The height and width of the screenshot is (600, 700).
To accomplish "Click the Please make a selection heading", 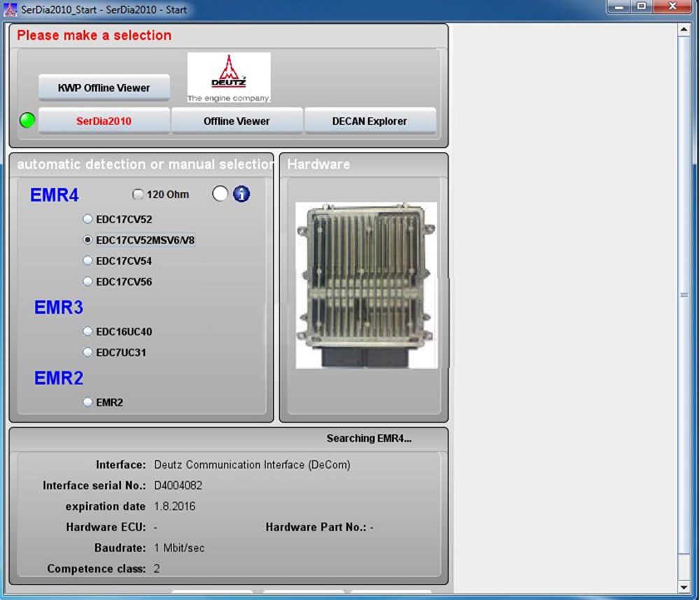I will point(94,35).
